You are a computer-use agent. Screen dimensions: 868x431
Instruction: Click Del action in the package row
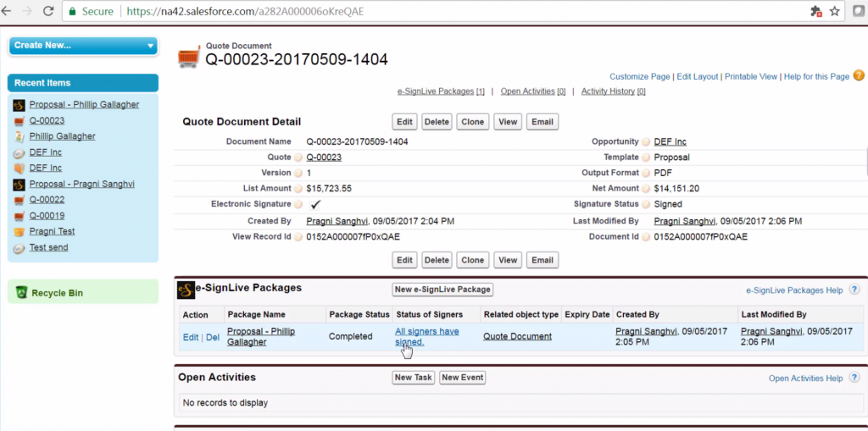pyautogui.click(x=213, y=337)
